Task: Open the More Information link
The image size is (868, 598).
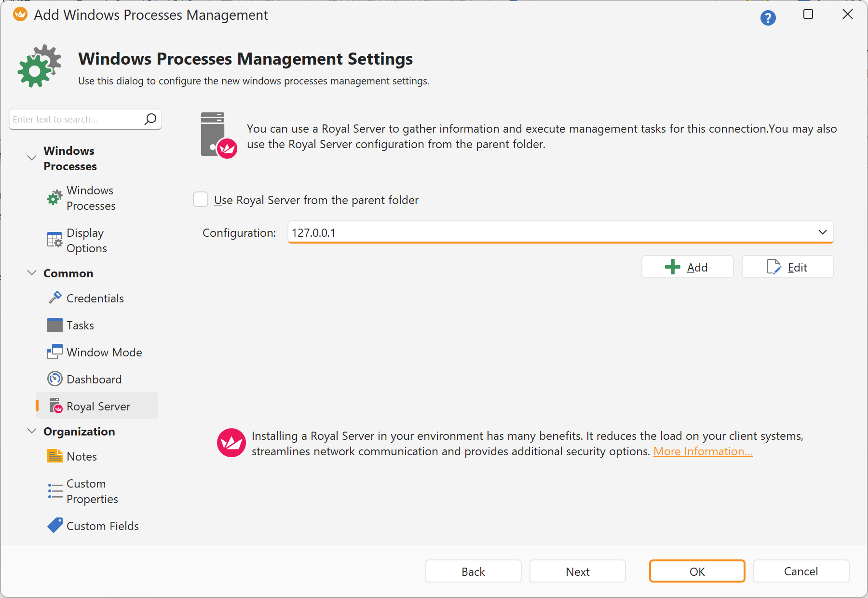Action: tap(703, 451)
